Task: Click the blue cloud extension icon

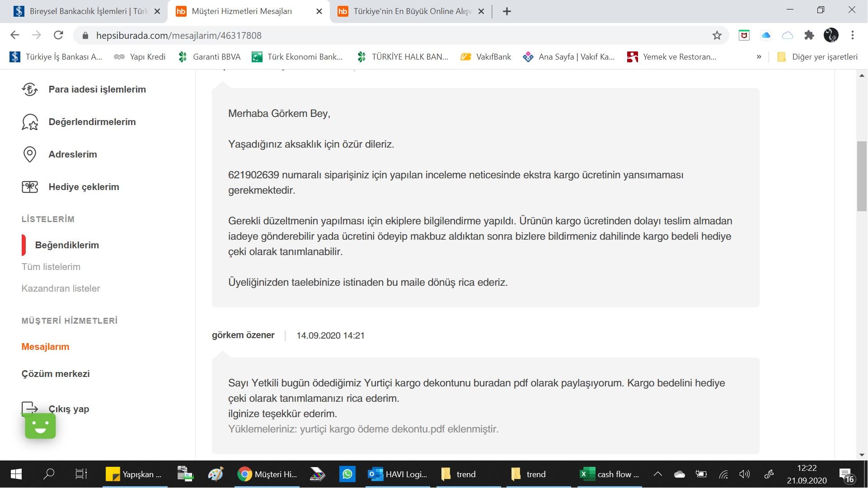Action: [766, 35]
